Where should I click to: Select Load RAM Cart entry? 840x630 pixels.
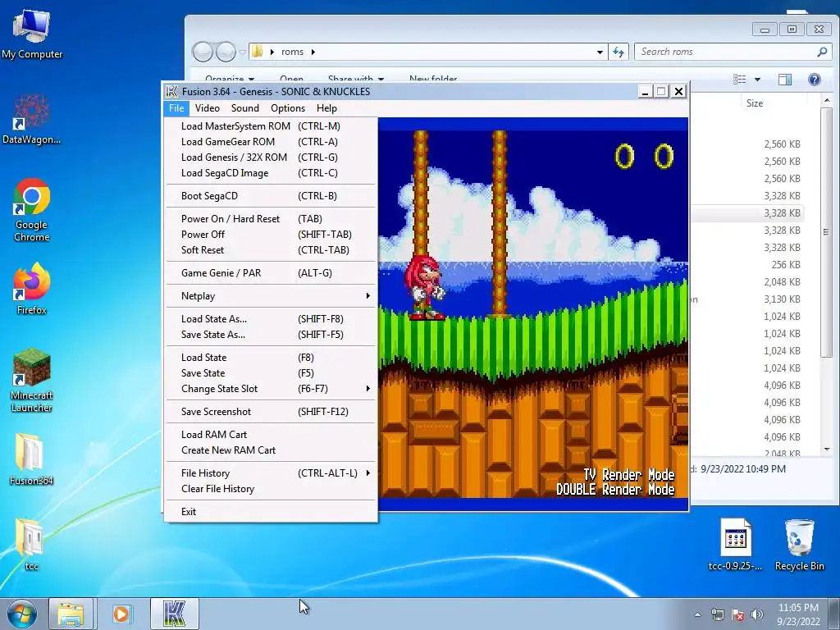click(x=271, y=435)
